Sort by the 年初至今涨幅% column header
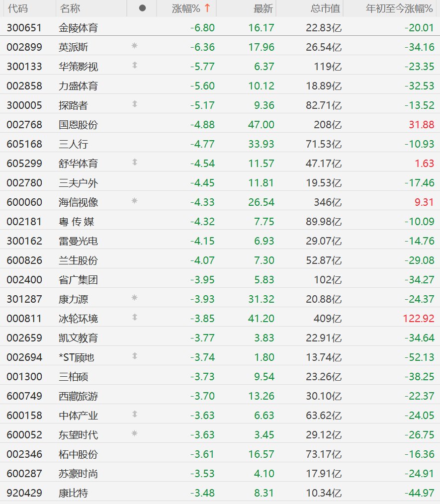Viewport: 440px width, 504px height. click(399, 8)
